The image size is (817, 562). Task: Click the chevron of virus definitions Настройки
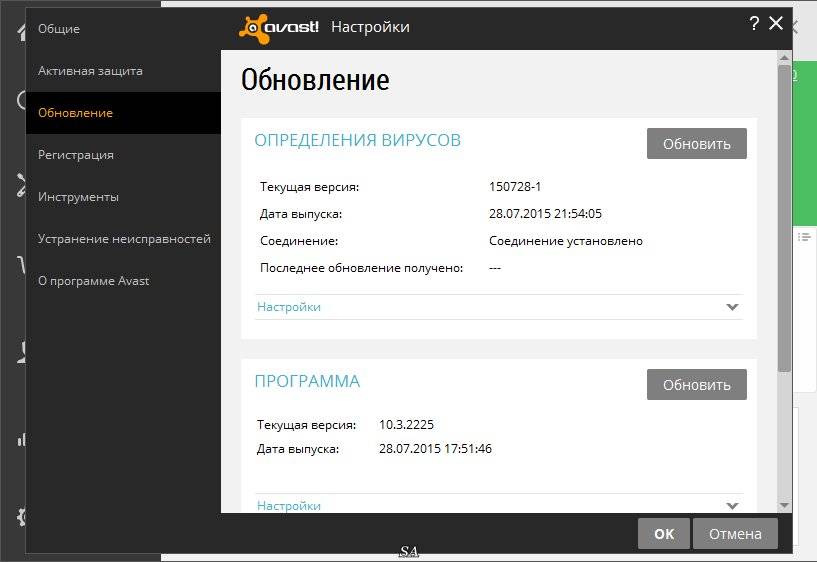(x=732, y=307)
